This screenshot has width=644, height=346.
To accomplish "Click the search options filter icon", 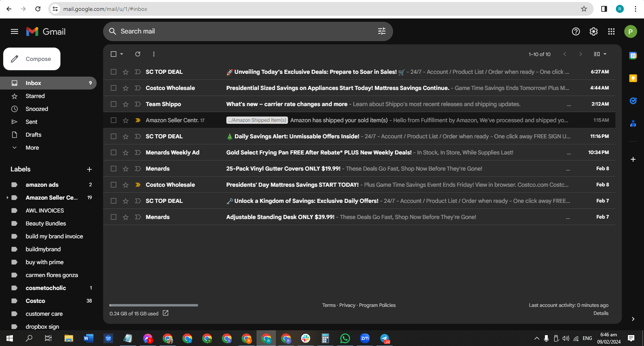I will [x=382, y=31].
